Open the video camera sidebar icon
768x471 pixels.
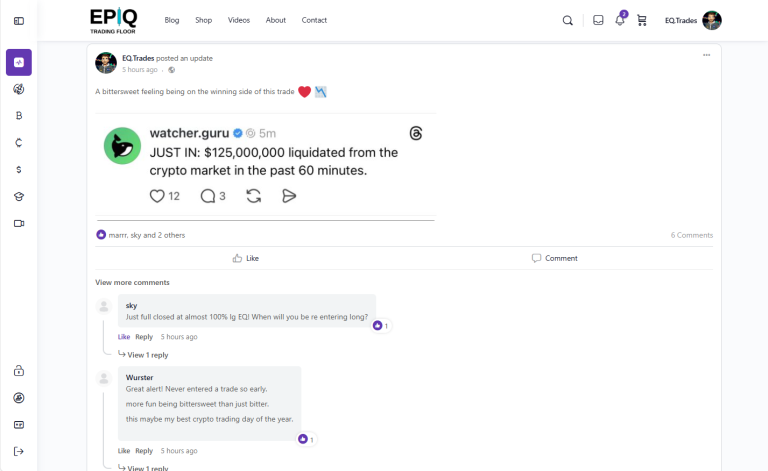click(19, 223)
